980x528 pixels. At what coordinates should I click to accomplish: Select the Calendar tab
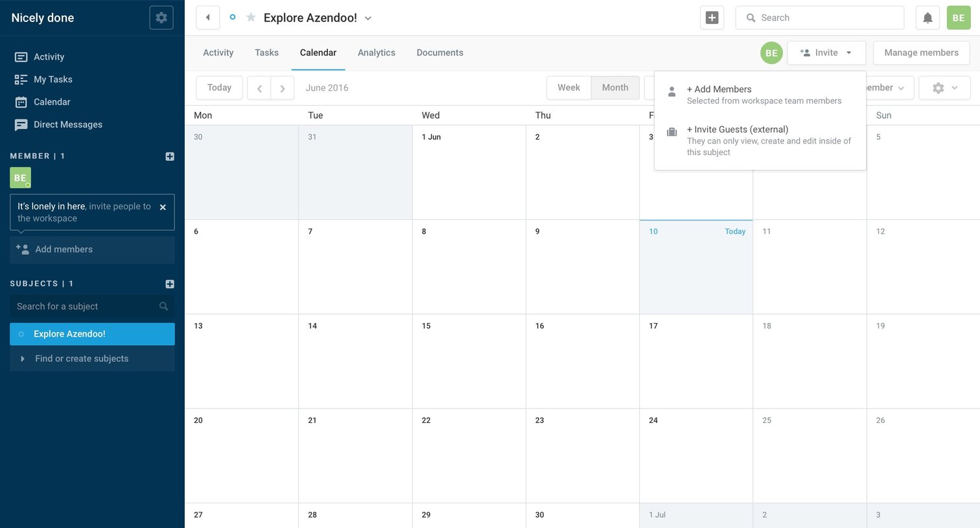318,53
